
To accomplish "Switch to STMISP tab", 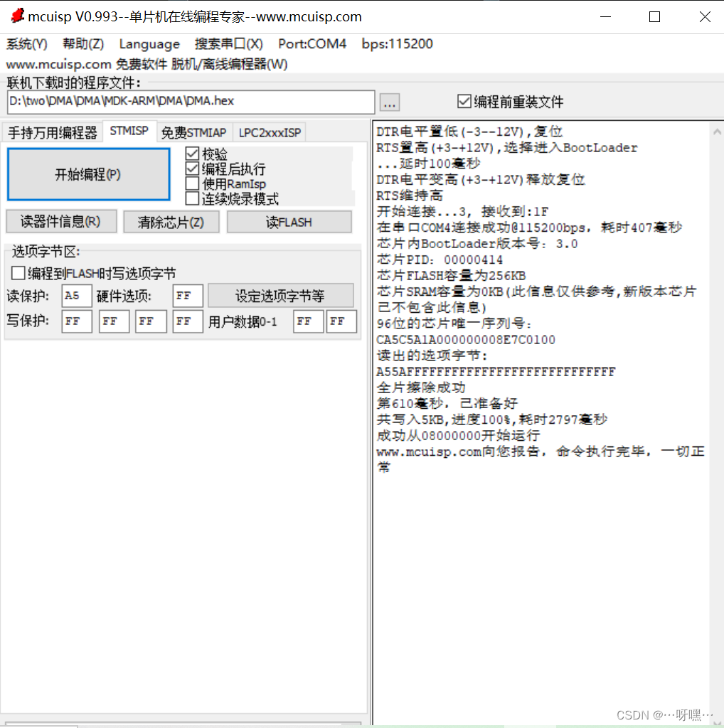I will [x=129, y=131].
